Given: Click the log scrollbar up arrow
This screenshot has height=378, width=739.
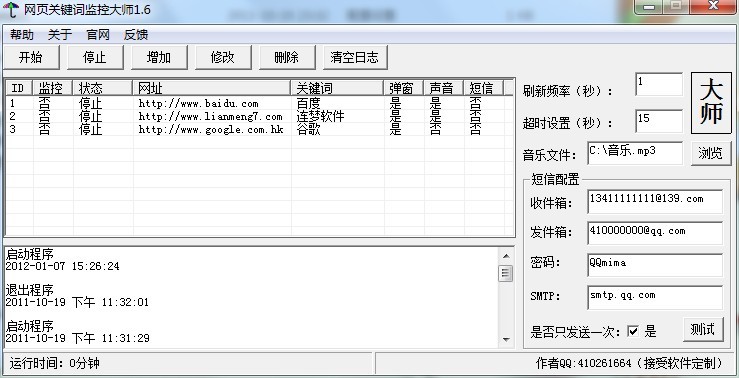Looking at the screenshot, I should point(506,256).
